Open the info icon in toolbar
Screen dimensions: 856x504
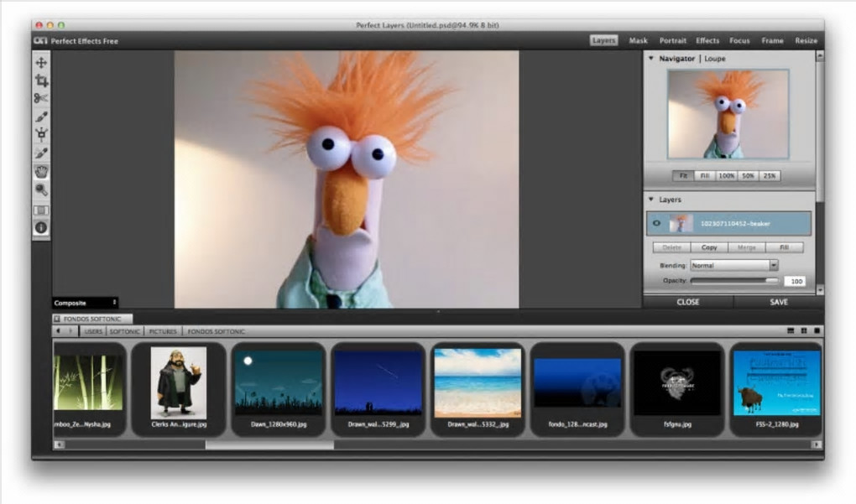point(41,228)
